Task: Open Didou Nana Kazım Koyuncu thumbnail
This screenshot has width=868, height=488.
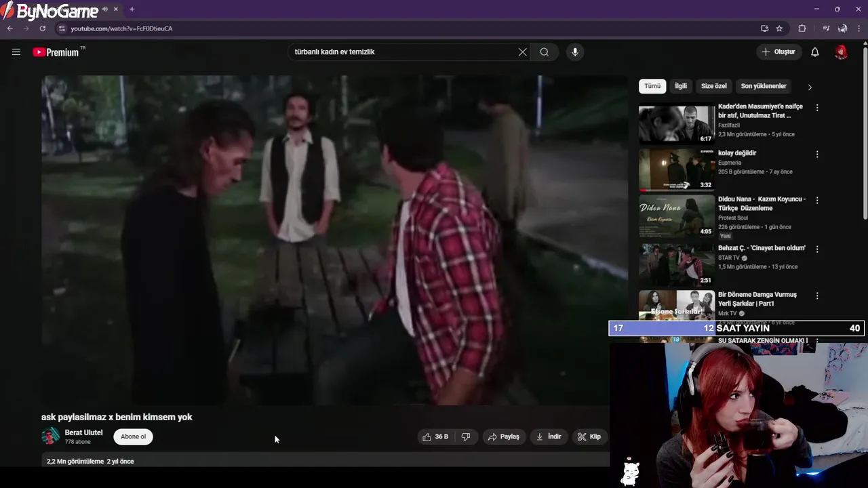Action: (677, 216)
